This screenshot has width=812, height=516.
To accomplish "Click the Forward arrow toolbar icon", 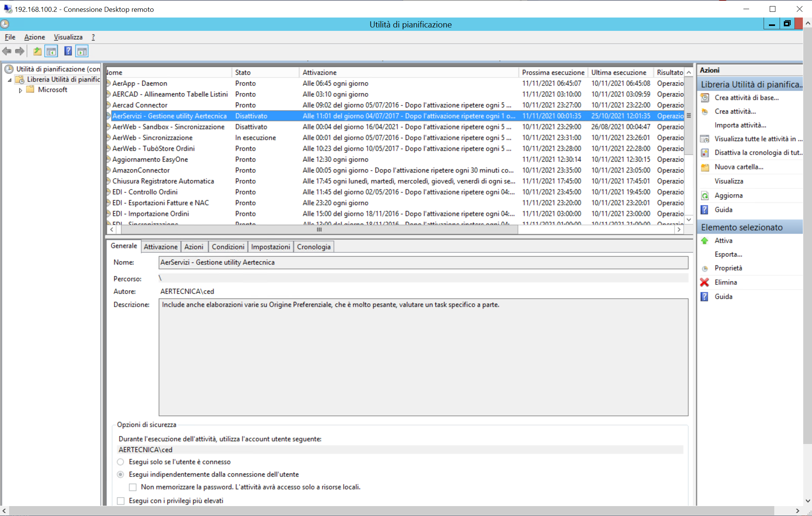I will pos(19,51).
